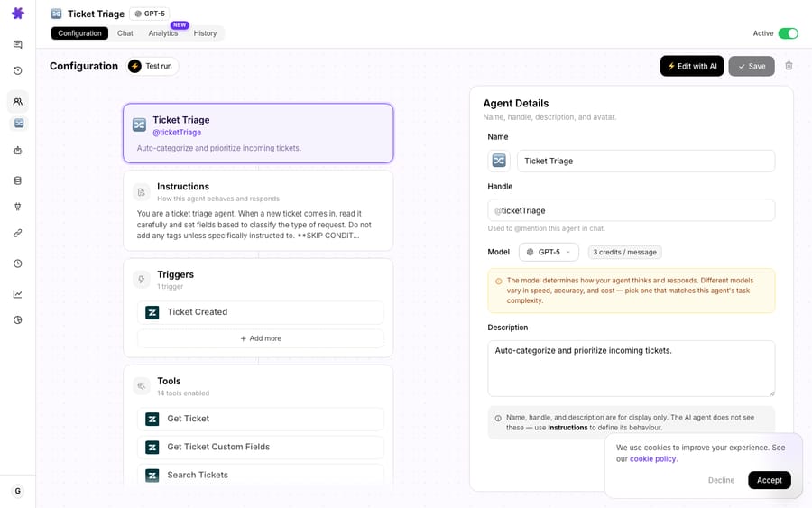Open the agents people icon in sidebar

tap(18, 101)
